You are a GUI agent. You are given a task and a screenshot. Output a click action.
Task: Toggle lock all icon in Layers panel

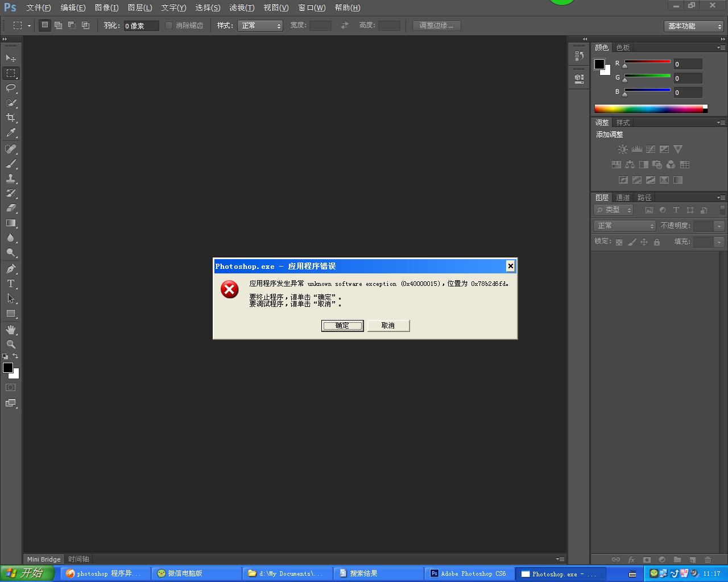657,242
